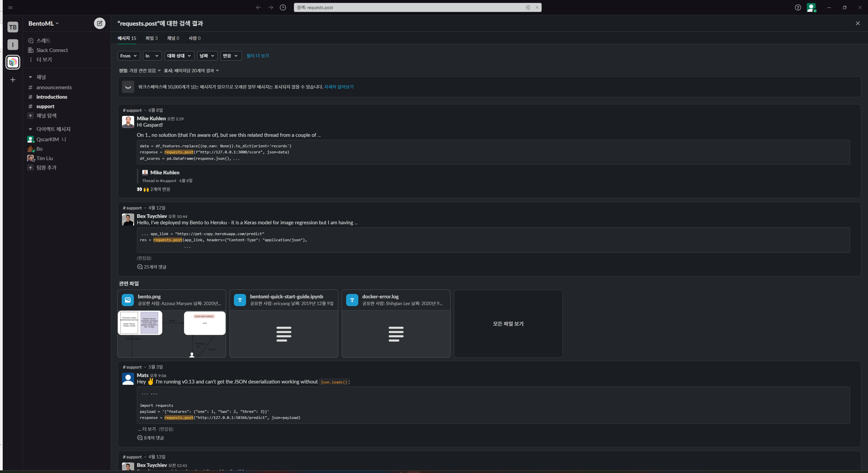Click the 모든 파일 보기 button
Viewport: 868px width, 473px height.
pyautogui.click(x=508, y=324)
